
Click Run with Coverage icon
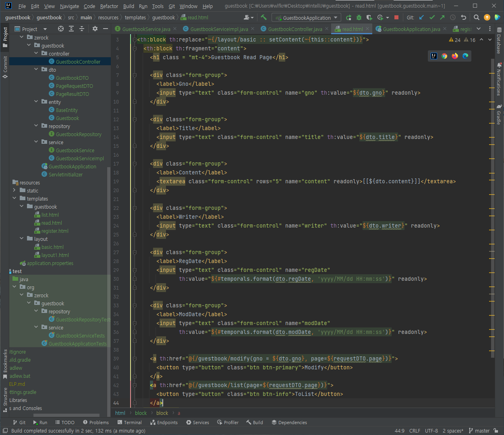click(x=369, y=17)
